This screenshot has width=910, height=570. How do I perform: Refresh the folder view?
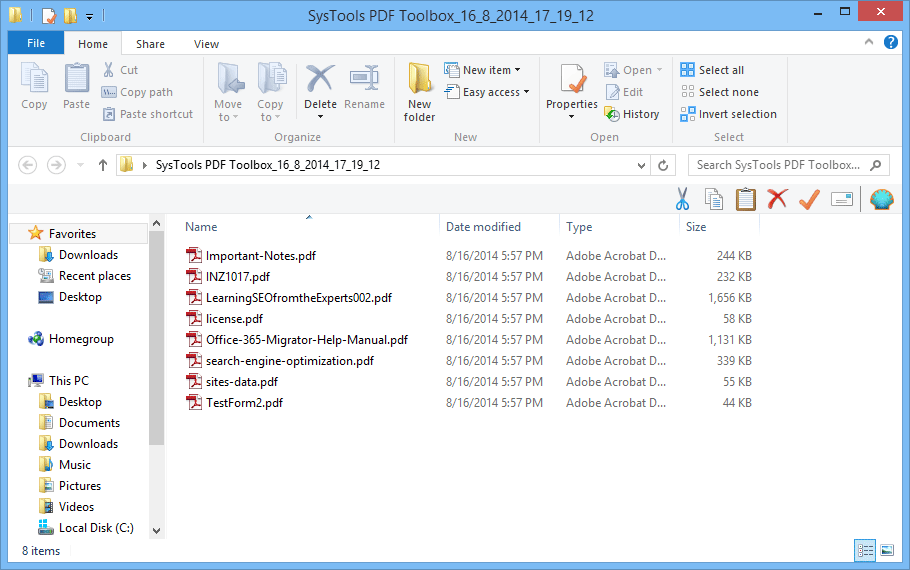tap(663, 165)
